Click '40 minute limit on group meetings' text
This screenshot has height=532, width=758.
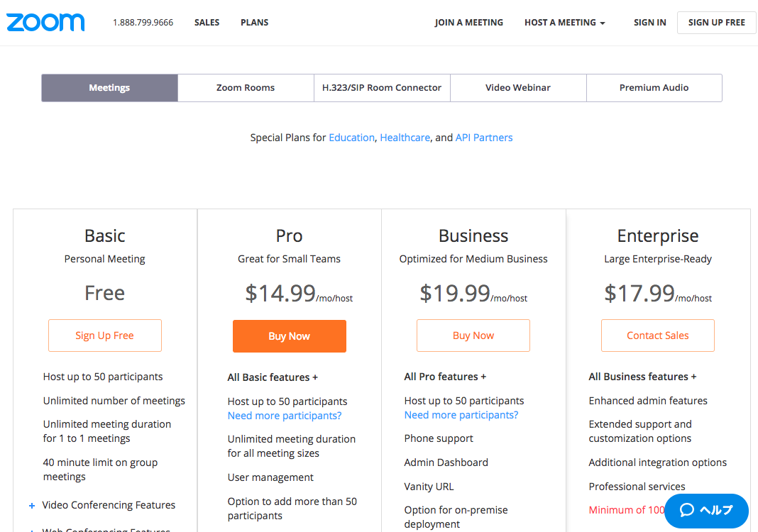tap(100, 470)
